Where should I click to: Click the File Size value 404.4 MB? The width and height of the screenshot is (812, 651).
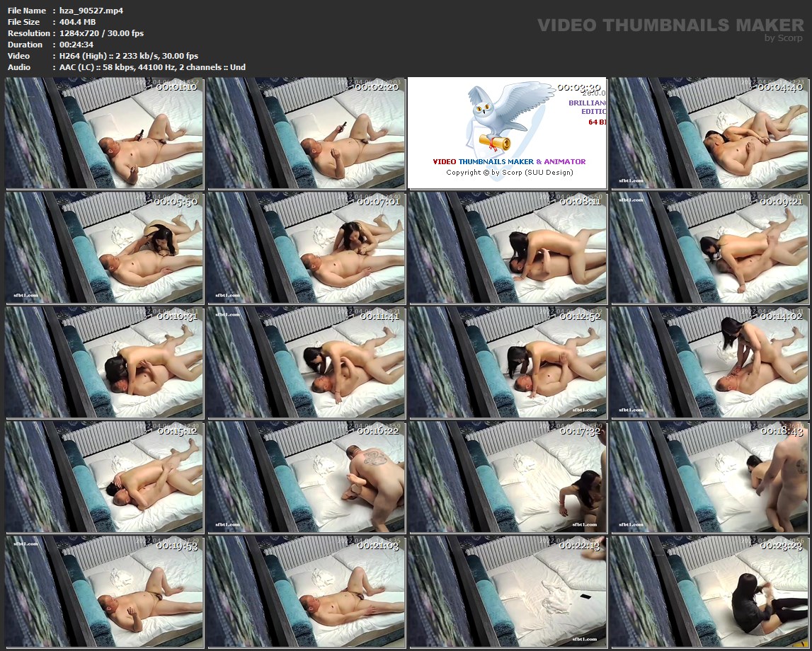(x=77, y=22)
